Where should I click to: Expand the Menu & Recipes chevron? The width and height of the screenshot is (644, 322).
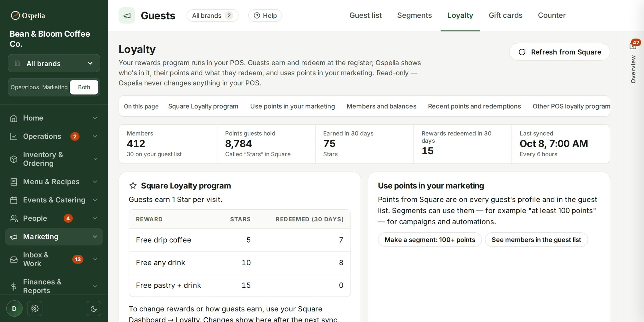[x=95, y=182]
